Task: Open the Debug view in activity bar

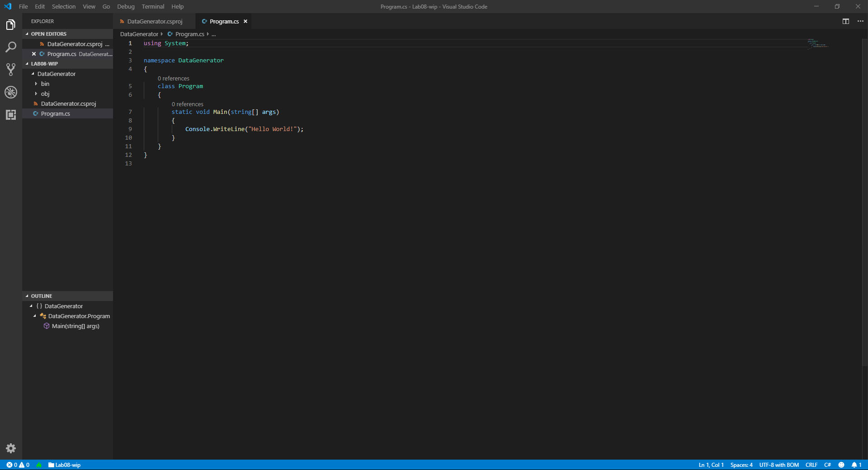Action: (x=11, y=92)
